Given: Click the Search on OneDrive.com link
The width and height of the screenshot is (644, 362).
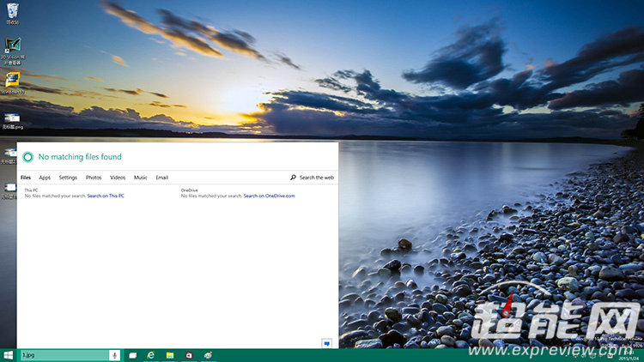Looking at the screenshot, I should 269,196.
